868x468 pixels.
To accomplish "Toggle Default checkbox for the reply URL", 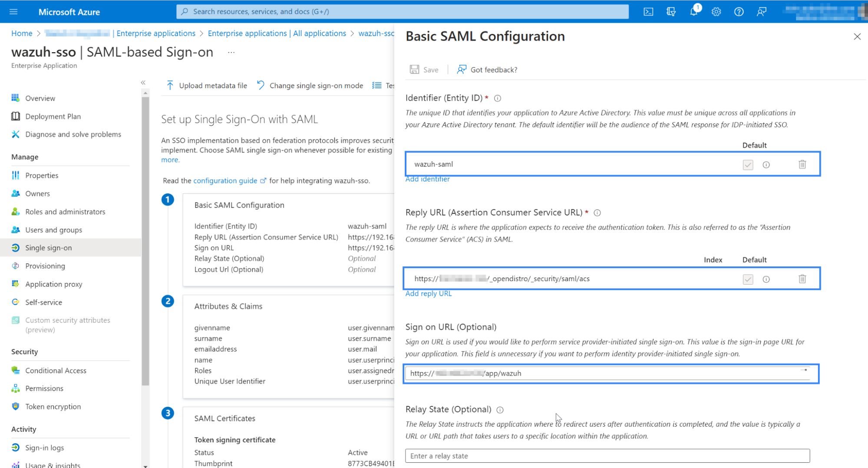I will [748, 279].
